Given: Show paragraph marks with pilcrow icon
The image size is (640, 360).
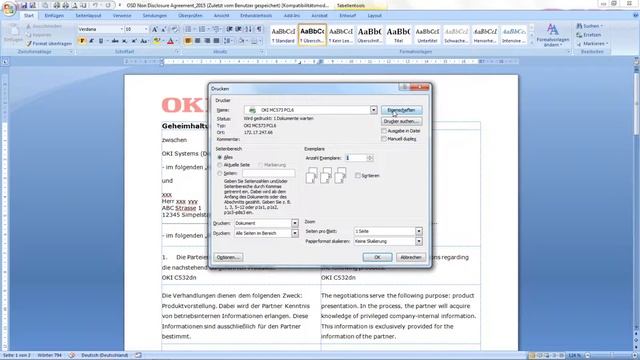Looking at the screenshot, I should pos(259,29).
